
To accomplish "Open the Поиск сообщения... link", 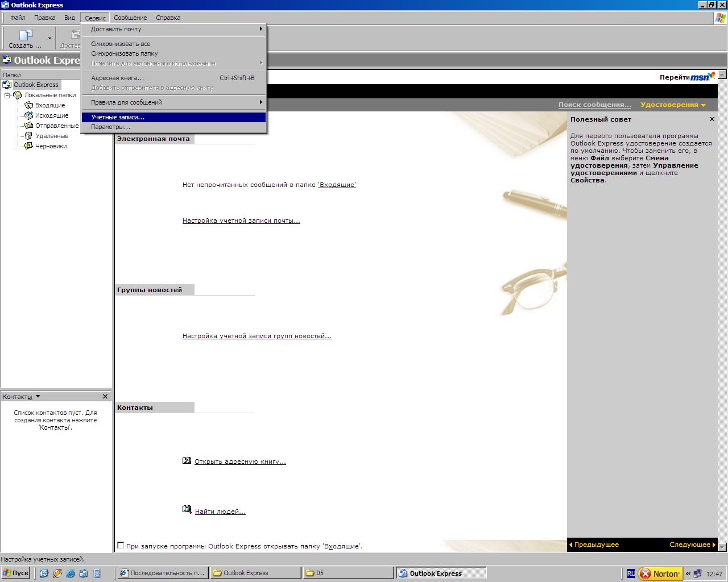I will [594, 105].
